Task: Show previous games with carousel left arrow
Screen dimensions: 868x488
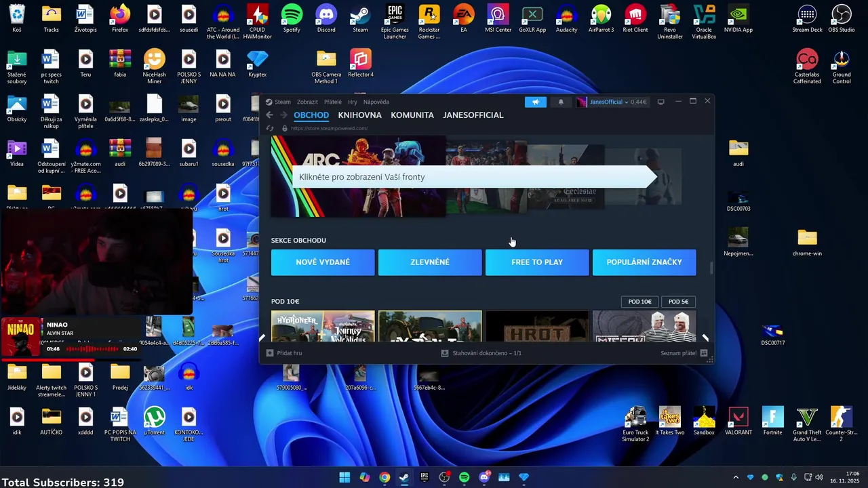Action: 262,338
